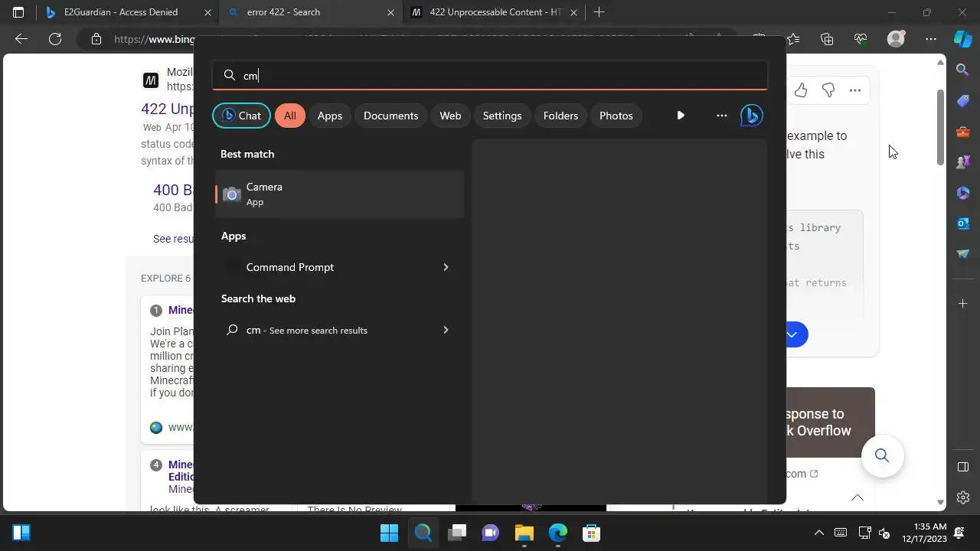Open Edge sidebar Drop paper-plane icon
Screen dimensions: 980x551
click(x=963, y=253)
